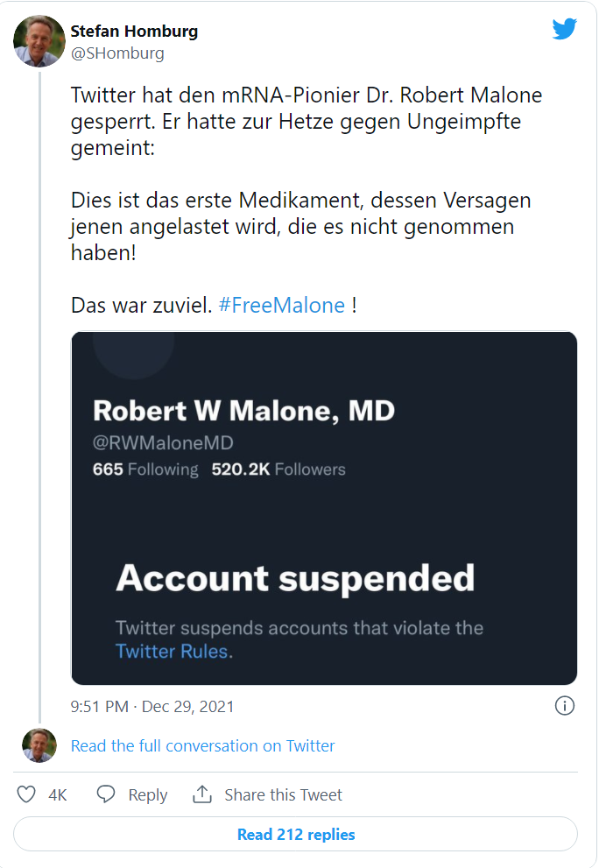Open Stefan Homburg's profile picture
The width and height of the screenshot is (599, 868).
[x=39, y=41]
